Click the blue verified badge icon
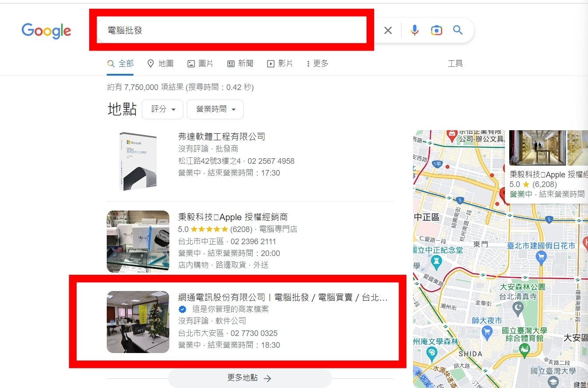The height and width of the screenshot is (388, 588). (x=182, y=309)
